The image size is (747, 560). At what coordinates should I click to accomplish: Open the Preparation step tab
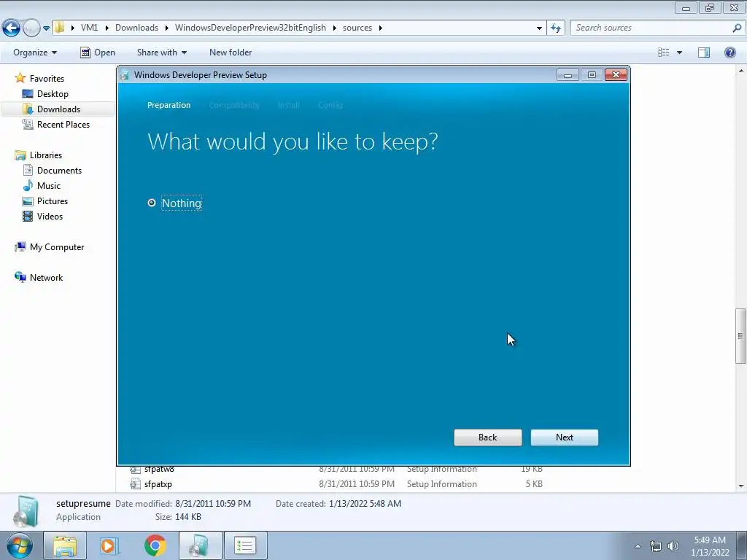(169, 105)
